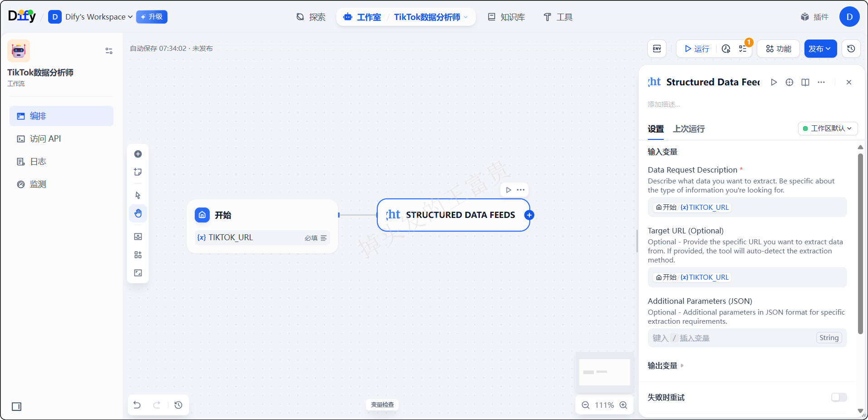The width and height of the screenshot is (868, 420).
Task: Toggle the 失败时重试 retry on failure switch
Action: pyautogui.click(x=839, y=397)
